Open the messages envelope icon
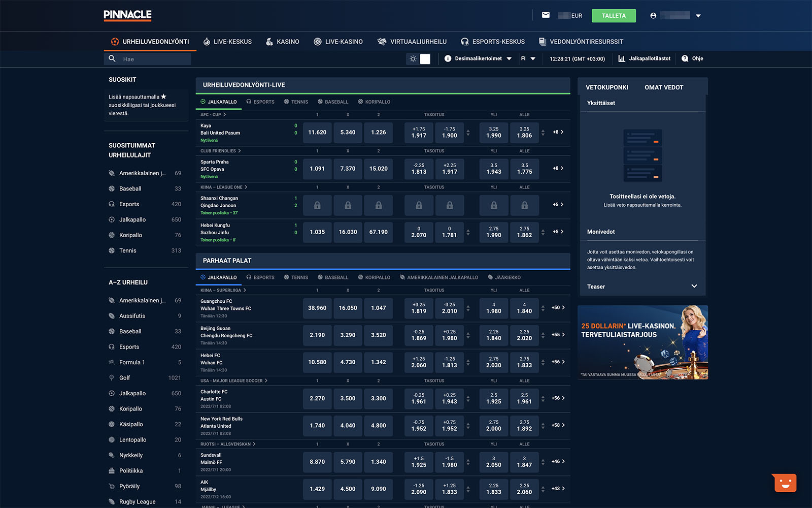This screenshot has width=812, height=508. coord(546,15)
